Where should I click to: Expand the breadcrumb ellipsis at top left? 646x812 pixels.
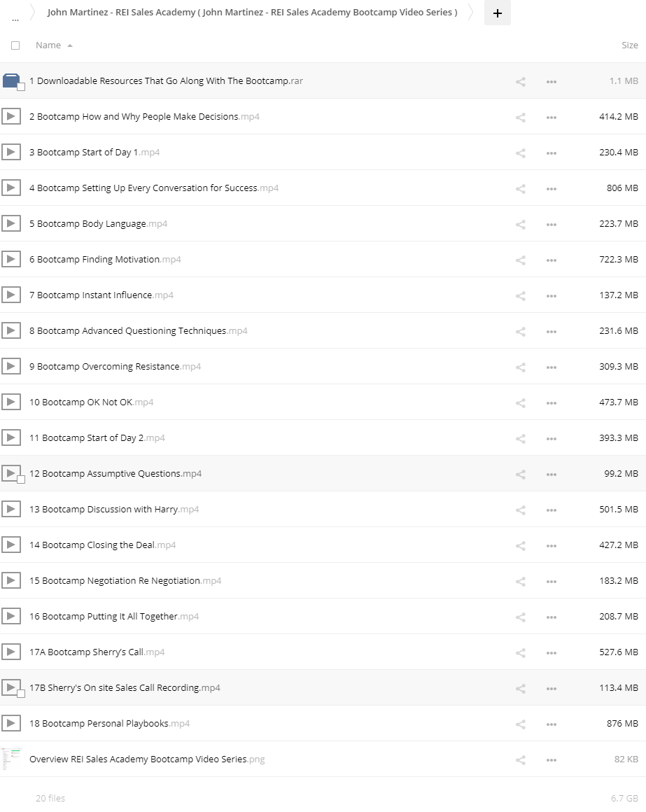pos(15,20)
